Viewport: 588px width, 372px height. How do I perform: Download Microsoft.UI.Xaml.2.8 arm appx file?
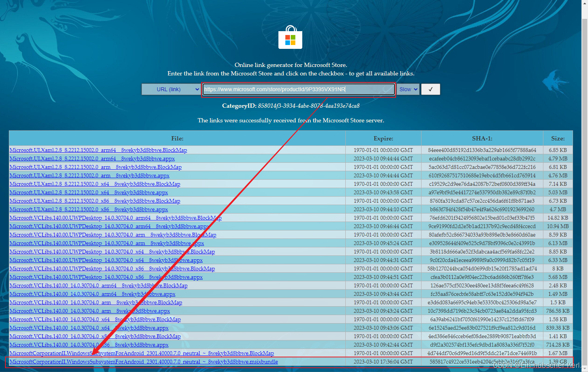coord(90,175)
